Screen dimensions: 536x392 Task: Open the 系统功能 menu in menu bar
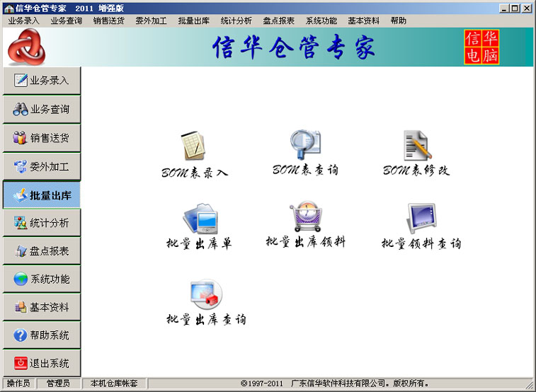click(x=321, y=21)
